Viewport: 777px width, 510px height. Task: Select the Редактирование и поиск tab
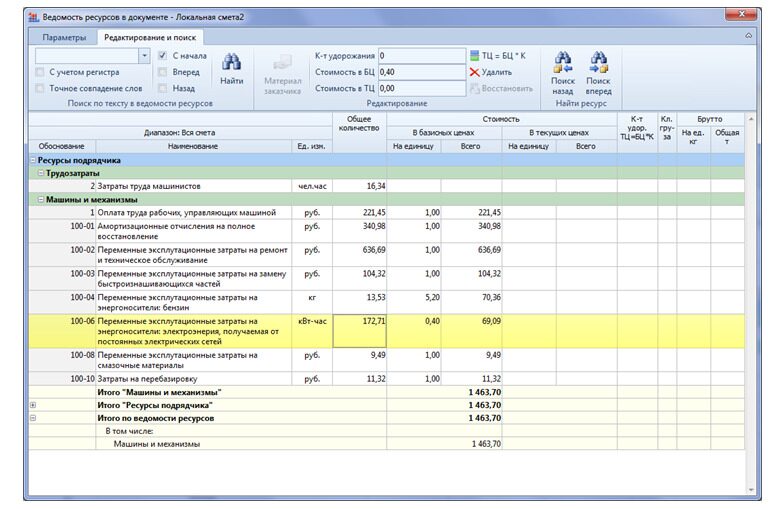[x=150, y=37]
